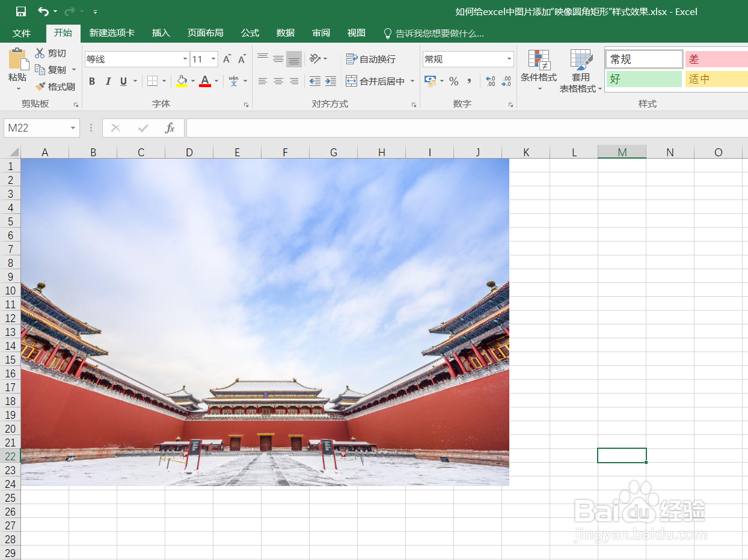The image size is (748, 560).
Task: Toggle align text left
Action: (263, 81)
